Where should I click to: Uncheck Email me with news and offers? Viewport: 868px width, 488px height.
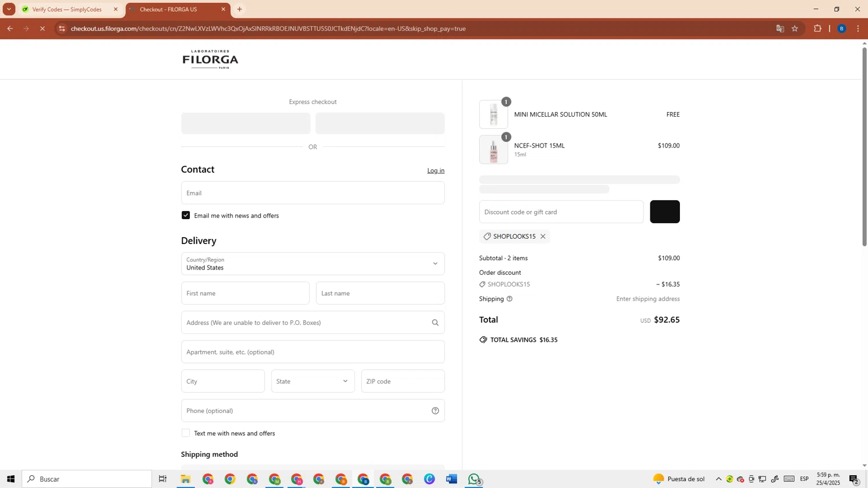186,215
